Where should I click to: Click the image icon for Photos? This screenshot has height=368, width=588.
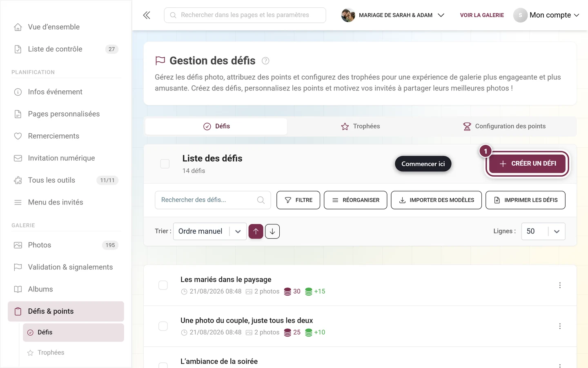[18, 245]
